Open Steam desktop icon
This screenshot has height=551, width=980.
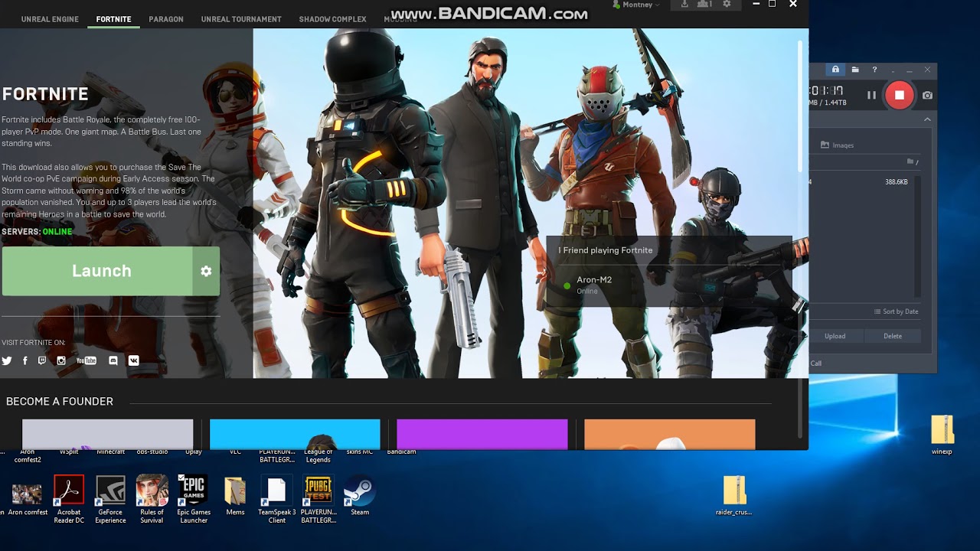[360, 497]
